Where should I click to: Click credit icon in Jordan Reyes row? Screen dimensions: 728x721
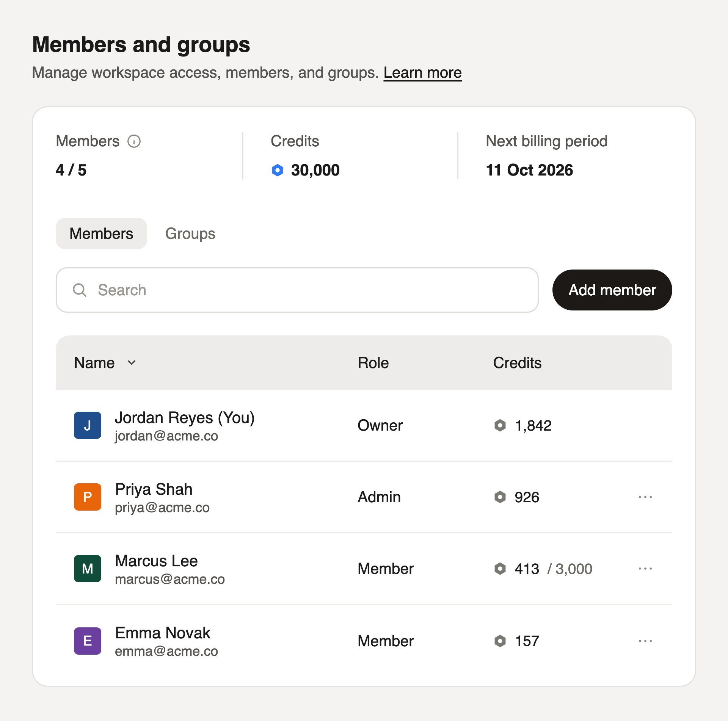coord(500,425)
